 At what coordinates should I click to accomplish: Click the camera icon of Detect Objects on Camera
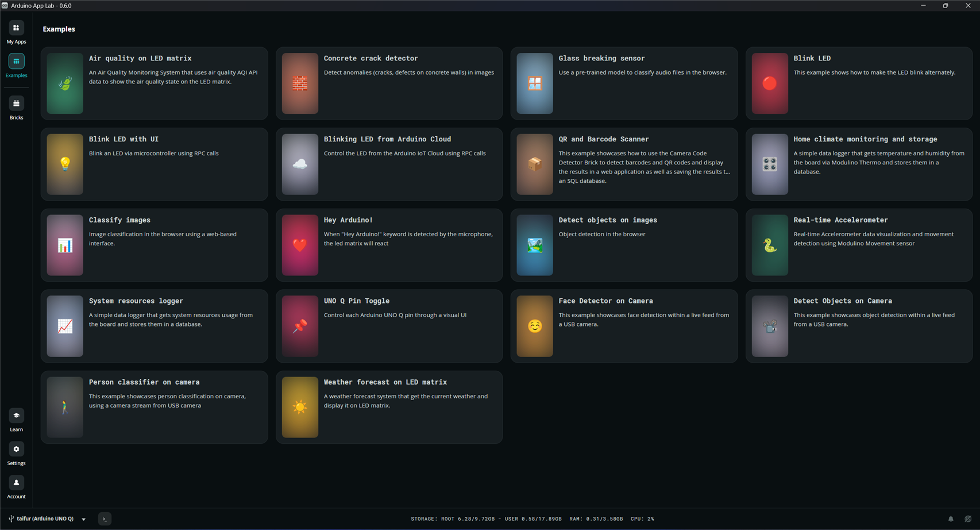(x=770, y=327)
